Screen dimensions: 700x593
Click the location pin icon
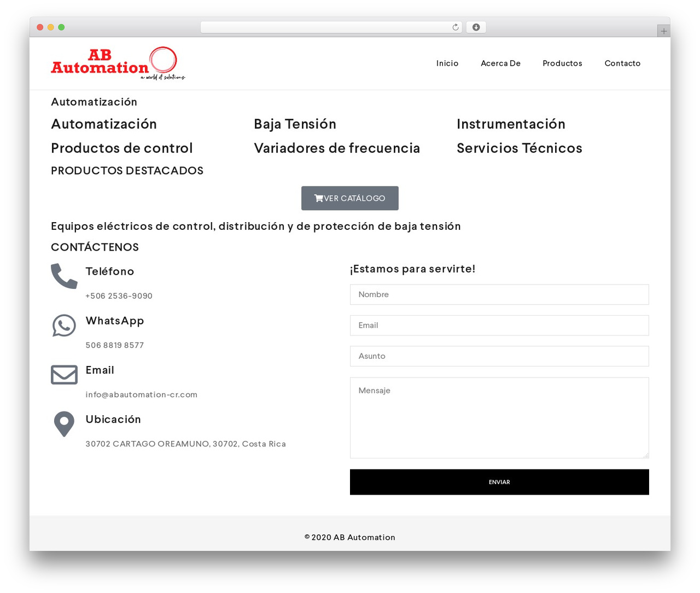coord(64,424)
